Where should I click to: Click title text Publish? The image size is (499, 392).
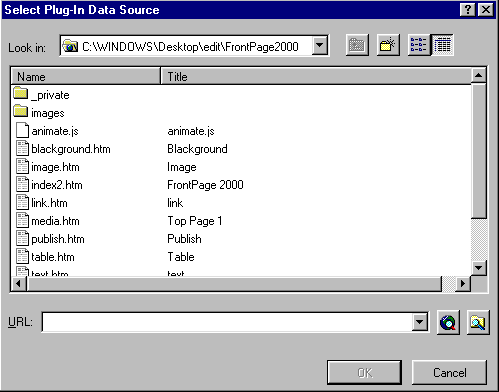pos(184,239)
